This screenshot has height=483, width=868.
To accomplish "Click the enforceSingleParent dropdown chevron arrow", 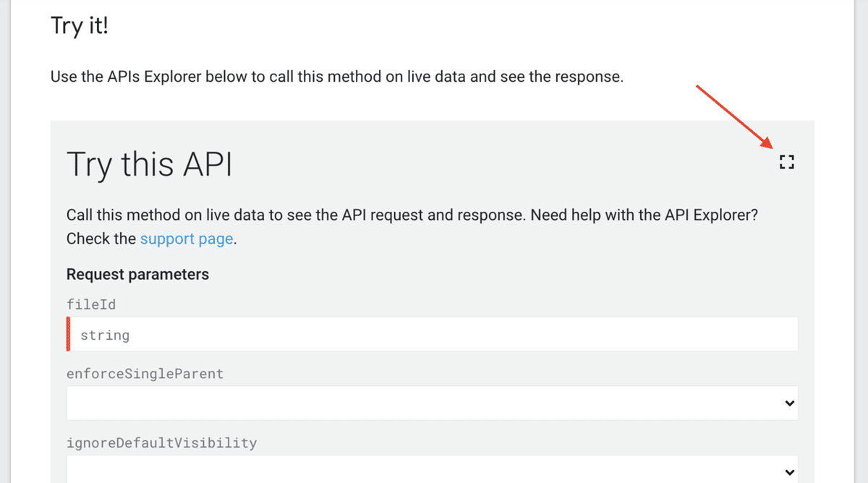I will [x=789, y=403].
